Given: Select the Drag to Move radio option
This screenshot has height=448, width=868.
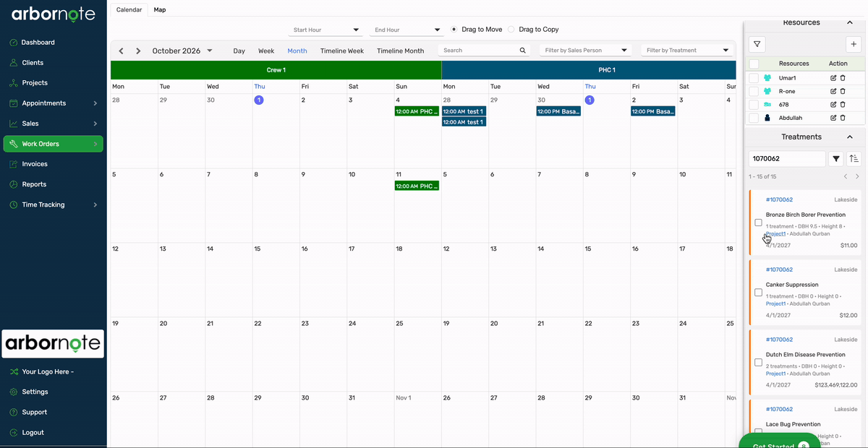Looking at the screenshot, I should (x=454, y=30).
